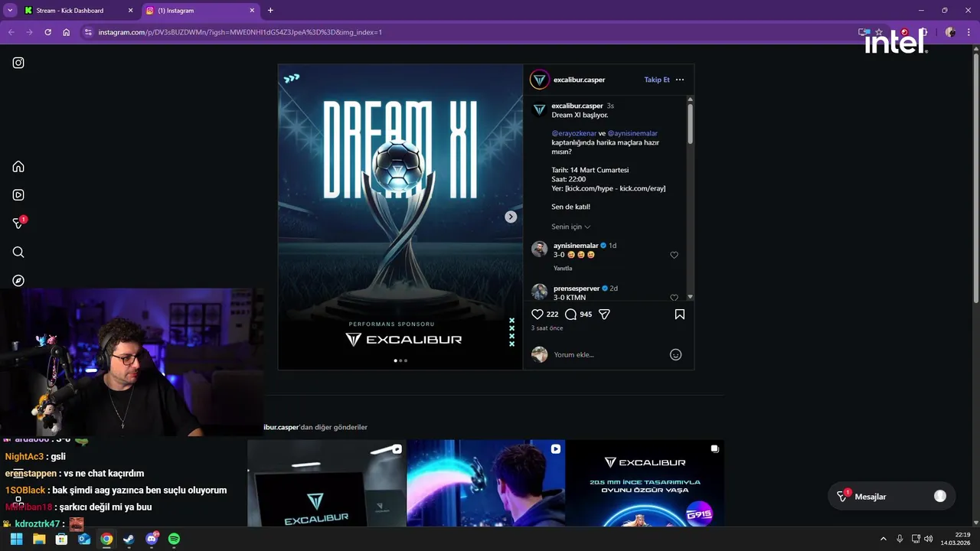Open taskbar volume speaker icon
Image resolution: width=980 pixels, height=551 pixels.
pos(928,539)
